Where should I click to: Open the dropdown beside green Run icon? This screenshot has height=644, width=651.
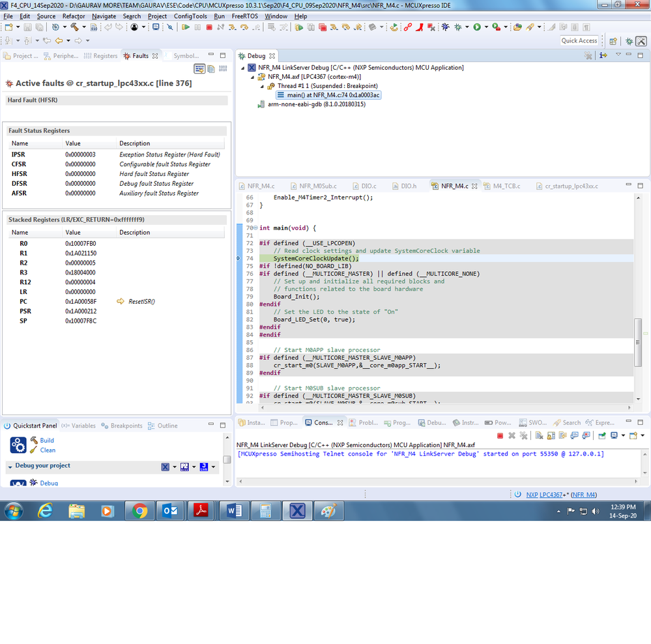pyautogui.click(x=486, y=27)
